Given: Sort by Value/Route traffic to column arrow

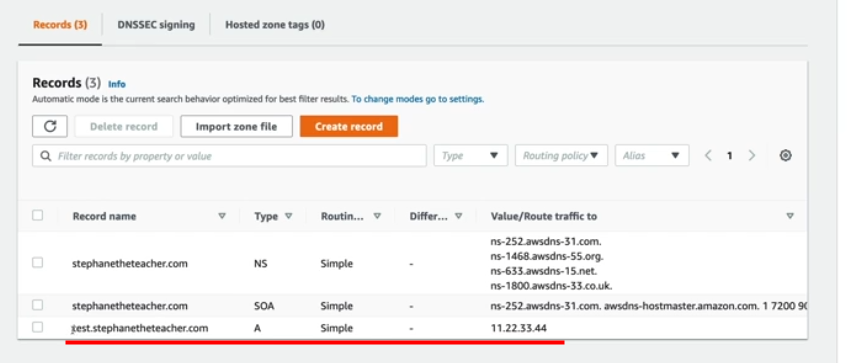Looking at the screenshot, I should pos(790,216).
